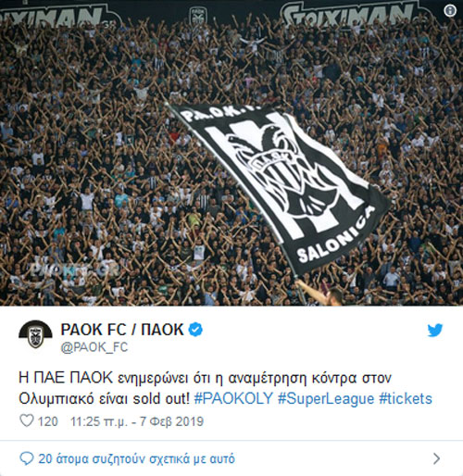Open the #tickets hashtag
The image size is (463, 476).
406,398
